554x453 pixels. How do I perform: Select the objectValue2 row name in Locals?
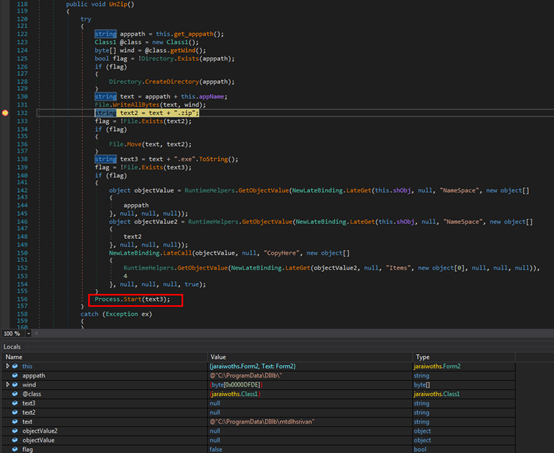pyautogui.click(x=40, y=431)
